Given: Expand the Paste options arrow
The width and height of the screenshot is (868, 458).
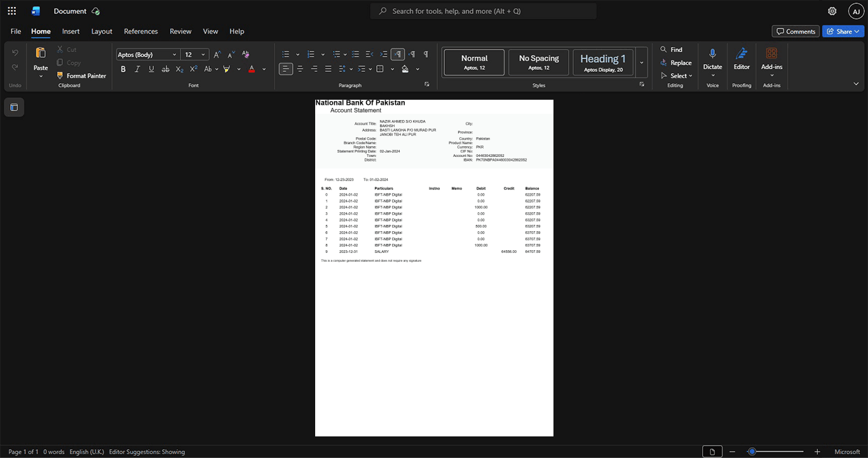Looking at the screenshot, I should [41, 76].
